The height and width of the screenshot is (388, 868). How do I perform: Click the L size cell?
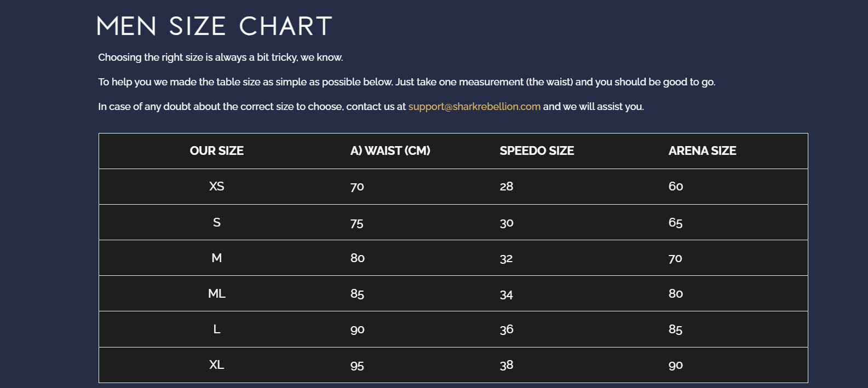[216, 329]
